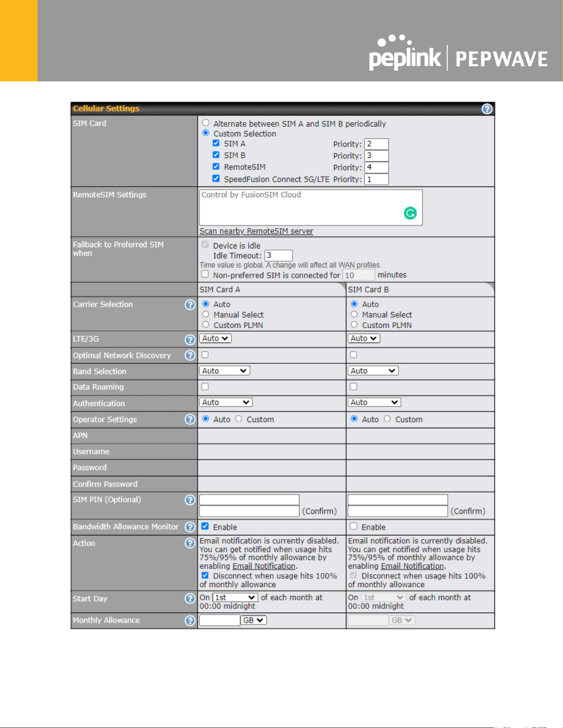Select Custom Operator Settings for SIM Card A
563x728 pixels.
(x=239, y=418)
